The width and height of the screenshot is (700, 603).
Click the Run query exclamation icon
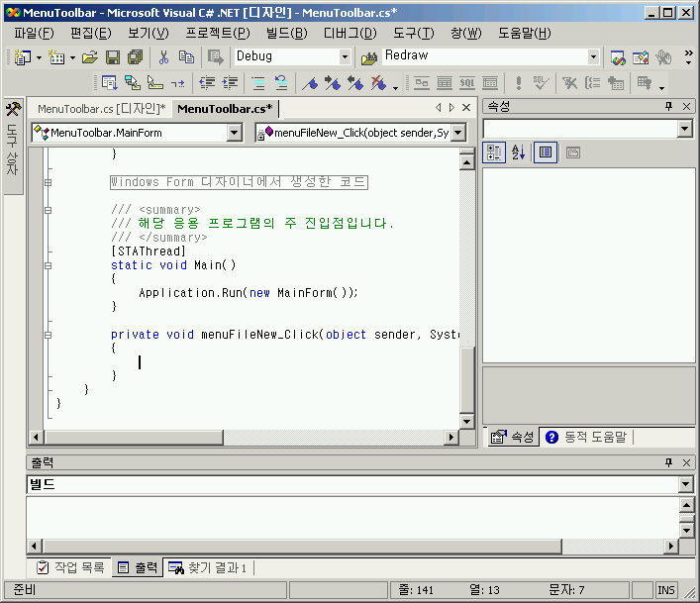point(518,83)
